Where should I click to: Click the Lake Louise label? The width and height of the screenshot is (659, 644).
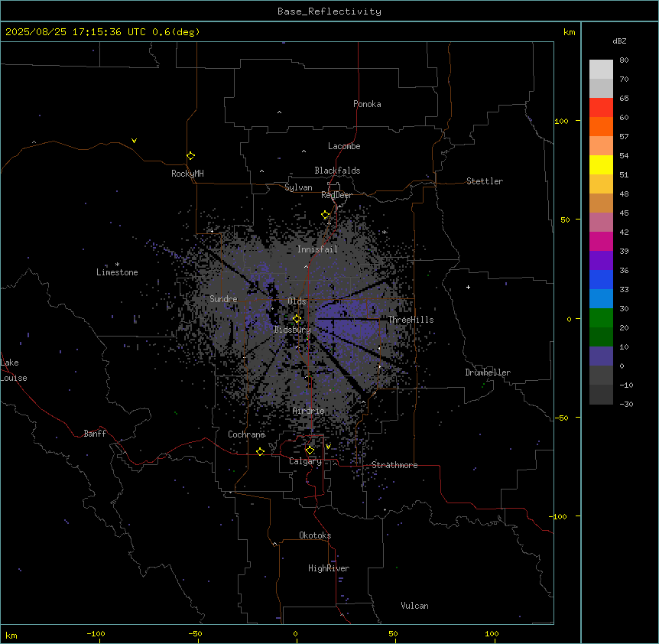(x=14, y=370)
